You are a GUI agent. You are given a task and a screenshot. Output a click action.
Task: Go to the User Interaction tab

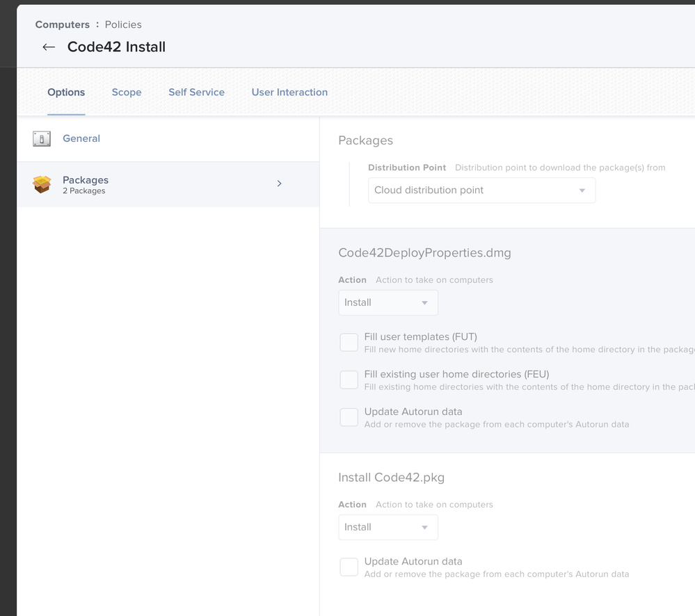click(x=289, y=92)
